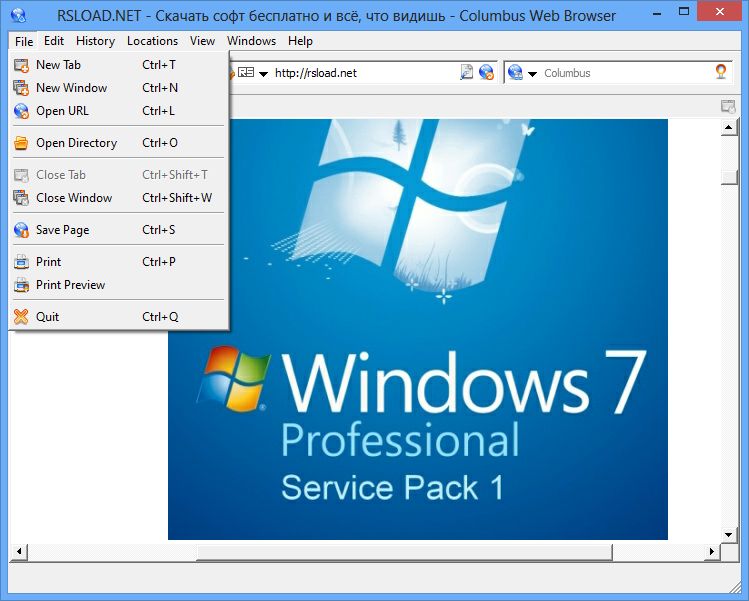Click the vertical scrollbar thumb
The height and width of the screenshot is (601, 749).
[x=728, y=177]
